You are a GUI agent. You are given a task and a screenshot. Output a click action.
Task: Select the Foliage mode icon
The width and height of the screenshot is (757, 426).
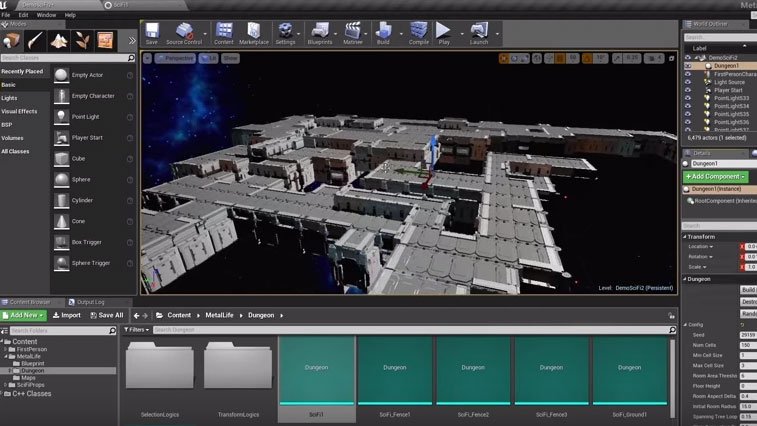pyautogui.click(x=82, y=41)
